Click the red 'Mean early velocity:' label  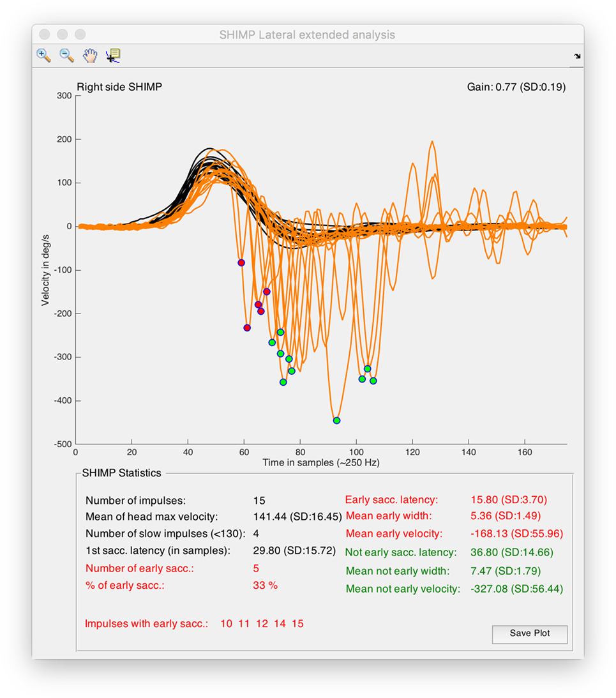click(394, 534)
